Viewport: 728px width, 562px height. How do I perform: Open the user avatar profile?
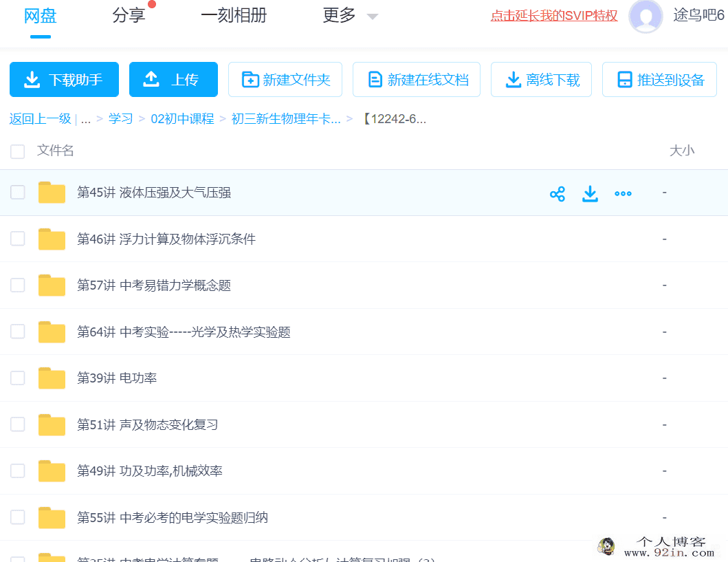646,17
